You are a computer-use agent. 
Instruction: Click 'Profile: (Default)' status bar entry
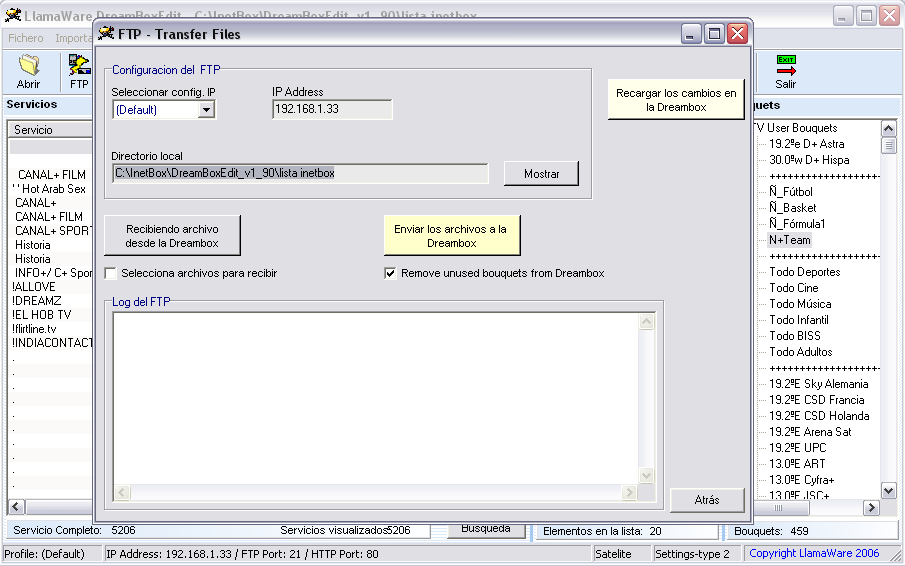click(x=52, y=554)
